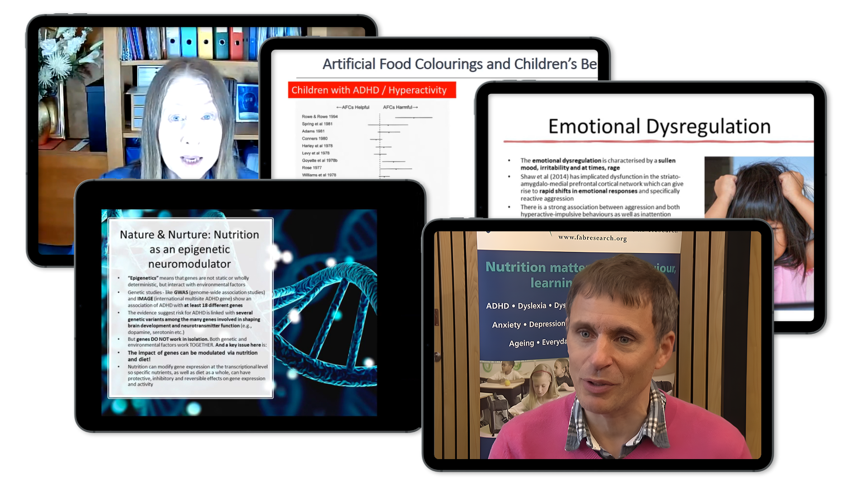Click the Emotional Dysregulation heading
Screen dimensions: 868x488
pyautogui.click(x=659, y=127)
